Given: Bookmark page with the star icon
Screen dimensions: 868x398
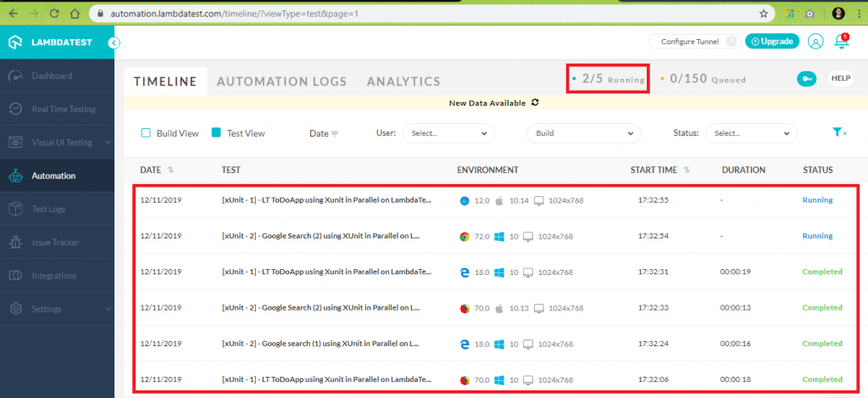Looking at the screenshot, I should (x=763, y=14).
